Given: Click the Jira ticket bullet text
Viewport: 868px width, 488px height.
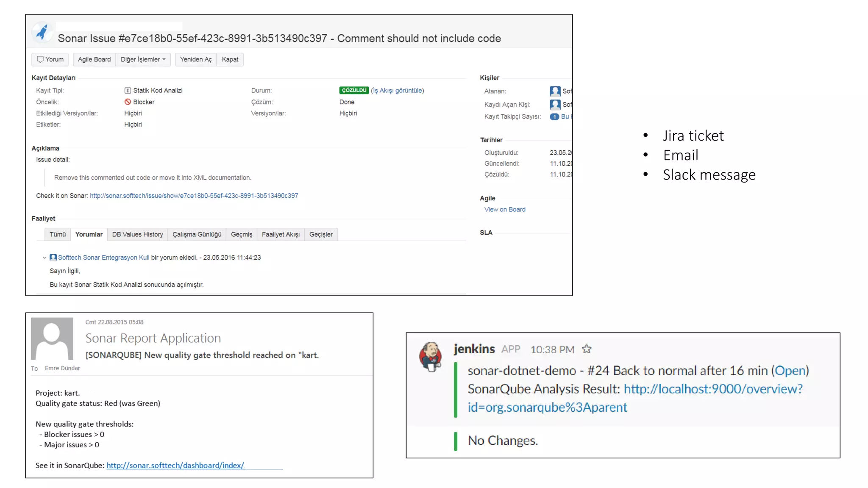Looking at the screenshot, I should click(x=693, y=136).
